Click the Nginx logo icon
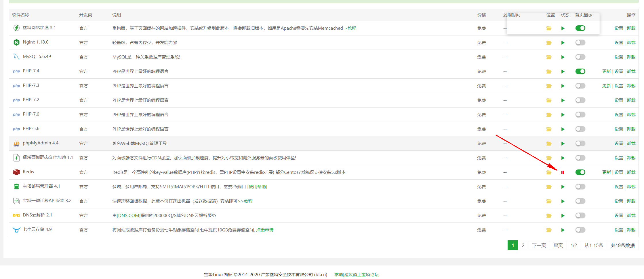The image size is (644, 279). [16, 42]
